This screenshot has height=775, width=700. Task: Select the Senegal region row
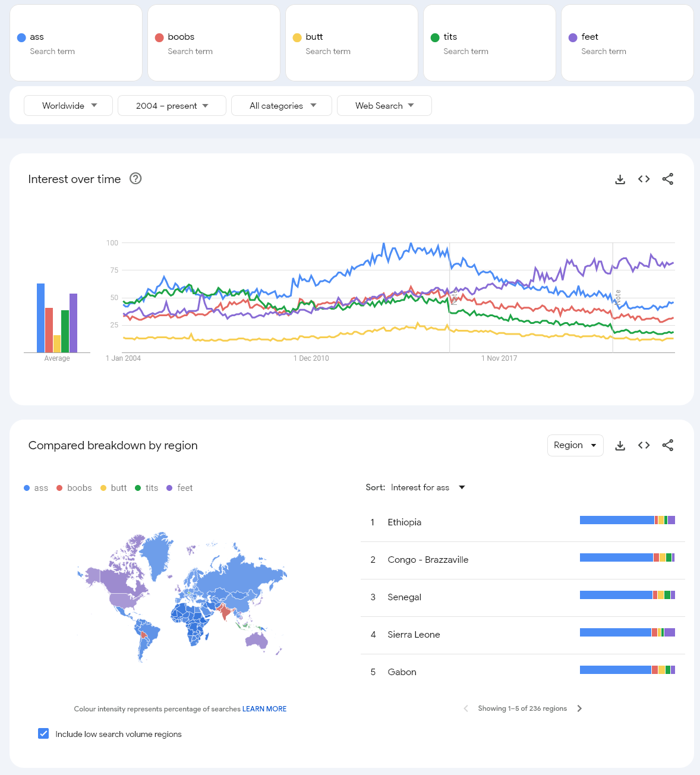click(x=523, y=597)
